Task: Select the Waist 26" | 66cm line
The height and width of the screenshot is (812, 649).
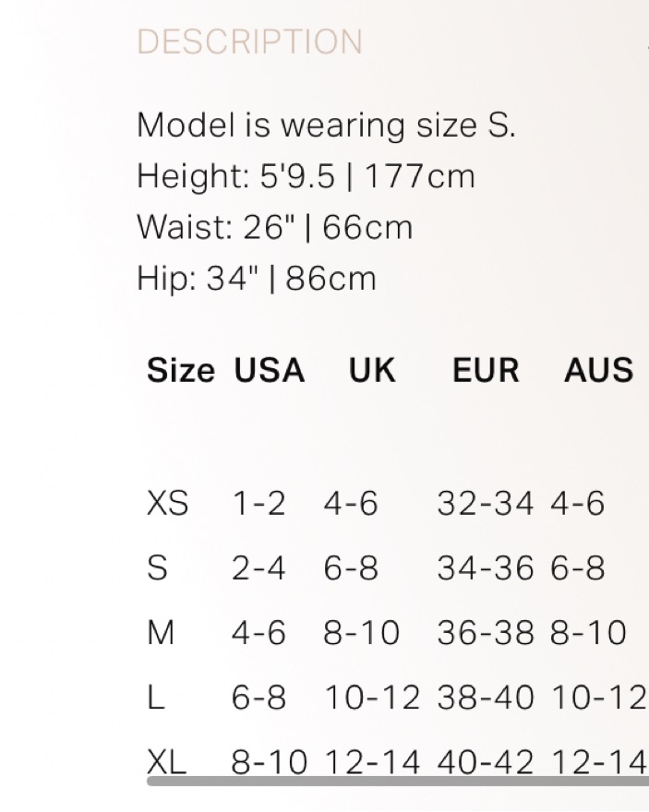Action: pos(274,228)
